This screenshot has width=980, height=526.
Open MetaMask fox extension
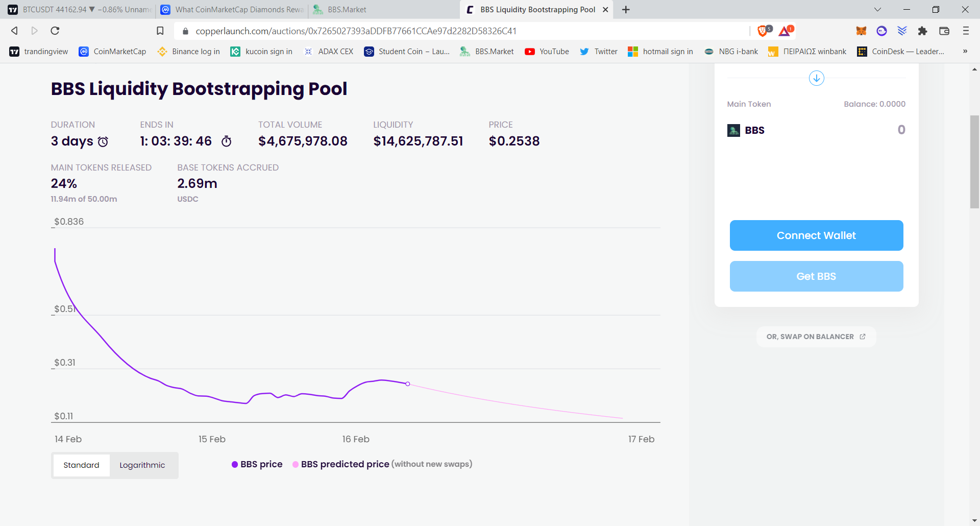point(861,31)
